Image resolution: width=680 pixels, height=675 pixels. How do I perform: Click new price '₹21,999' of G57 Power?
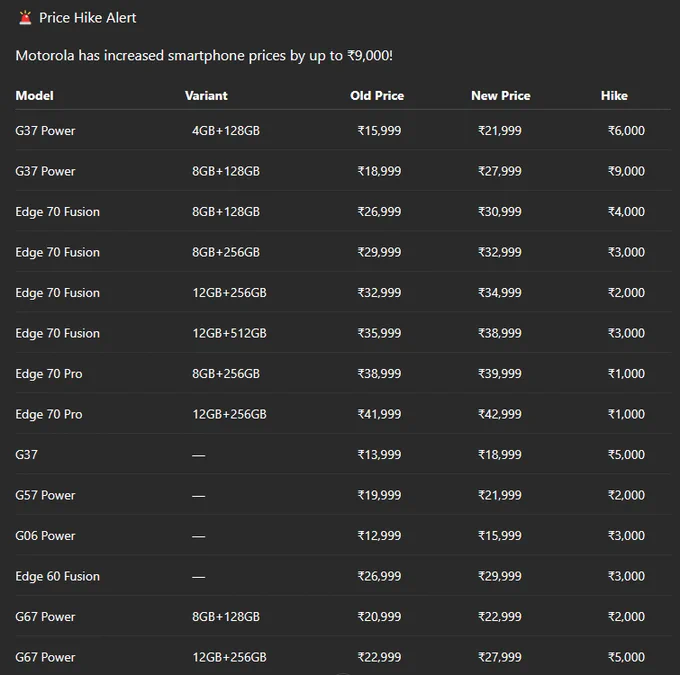pos(500,495)
